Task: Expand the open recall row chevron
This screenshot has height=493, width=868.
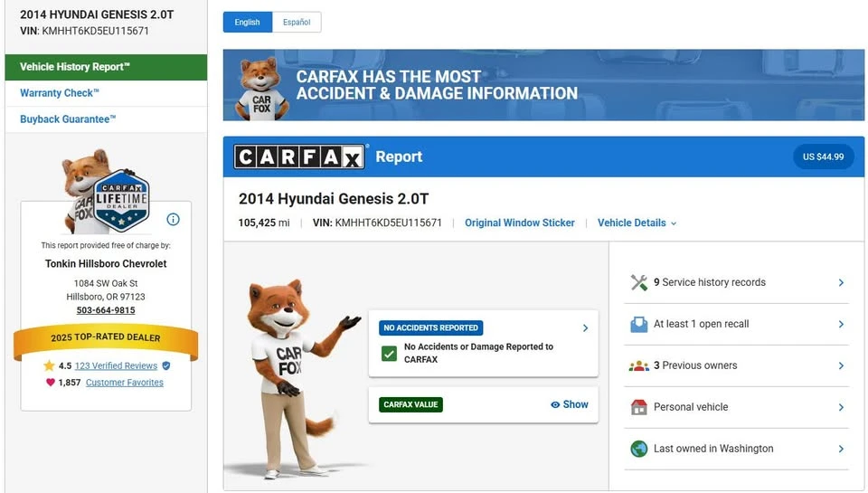Action: coord(841,324)
